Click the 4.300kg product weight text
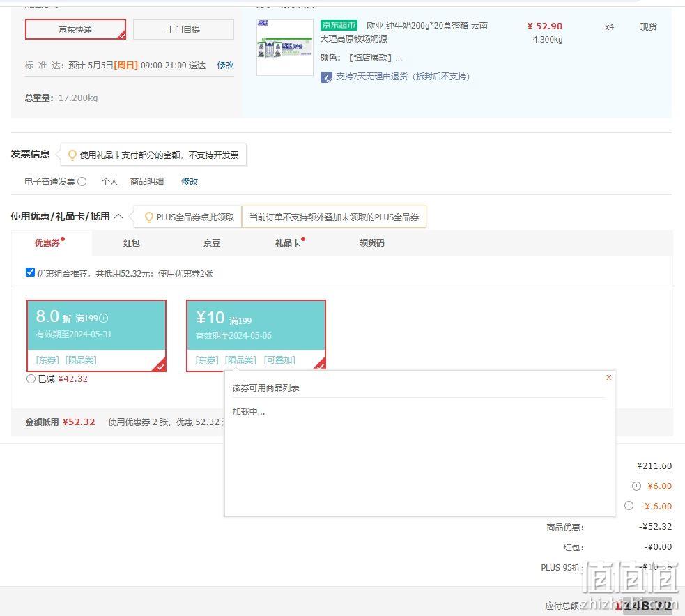This screenshot has width=685, height=616. tap(548, 40)
